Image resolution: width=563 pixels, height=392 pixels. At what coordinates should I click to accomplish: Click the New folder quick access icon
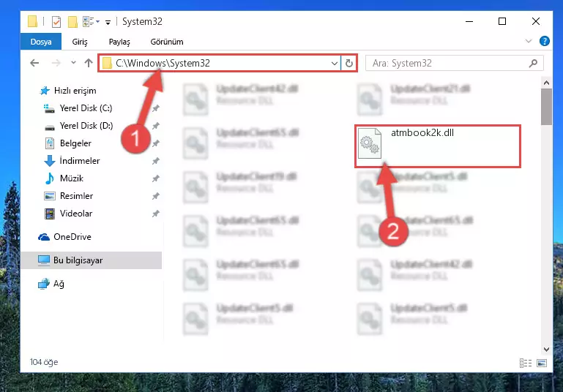tap(72, 22)
